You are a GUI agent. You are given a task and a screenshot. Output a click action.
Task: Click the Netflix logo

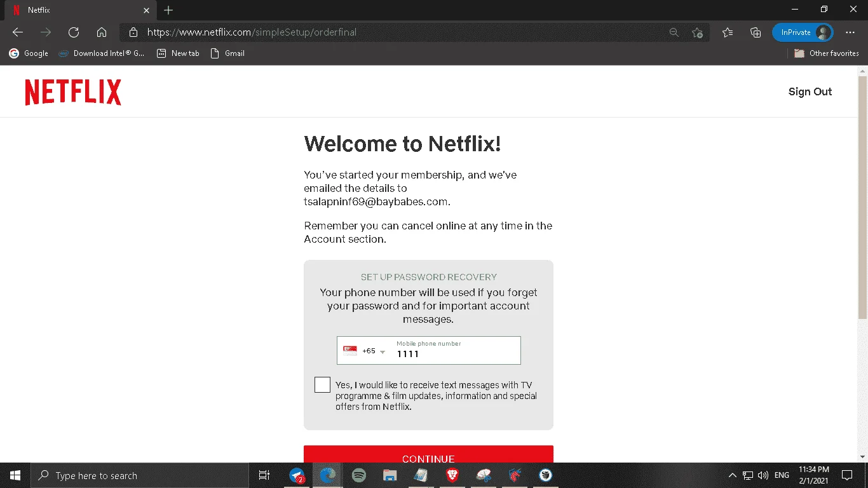pyautogui.click(x=73, y=92)
